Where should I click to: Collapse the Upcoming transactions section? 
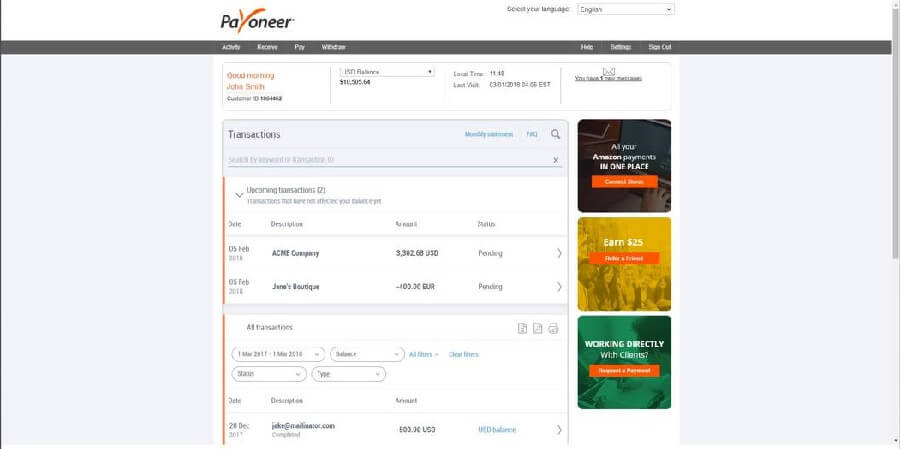coord(239,195)
